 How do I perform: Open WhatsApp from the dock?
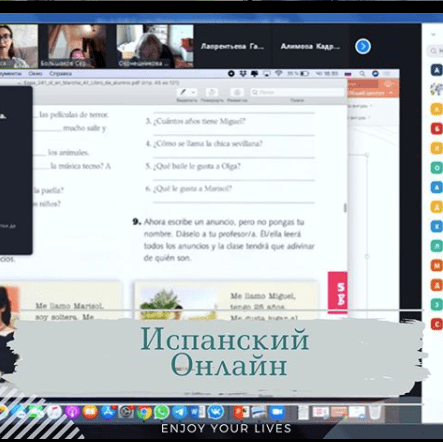coord(162,412)
